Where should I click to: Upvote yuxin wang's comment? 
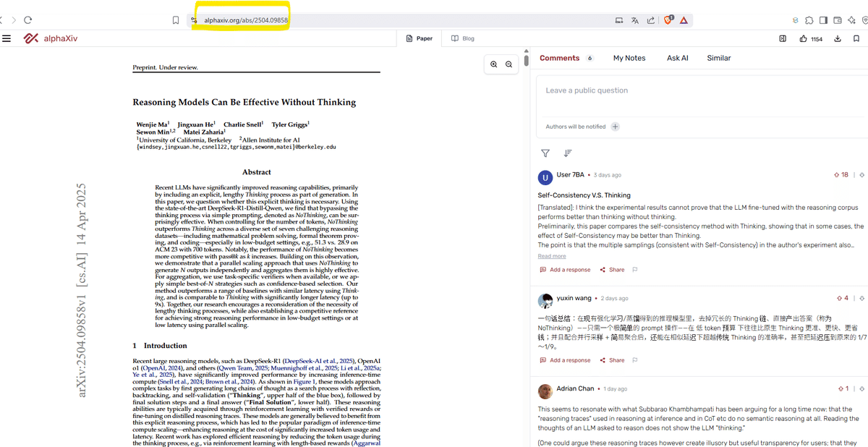[839, 298]
